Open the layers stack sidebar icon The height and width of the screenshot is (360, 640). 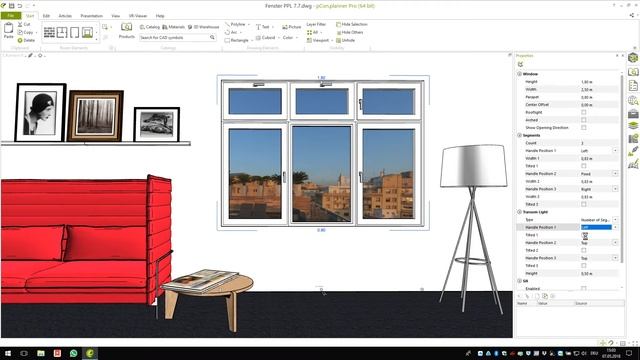633,125
